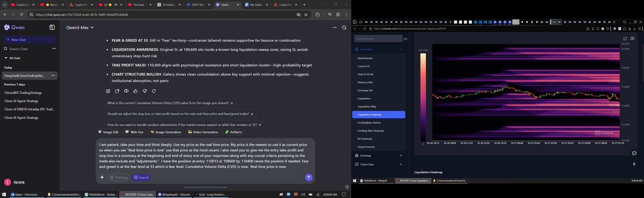This screenshot has height=198, width=644.
Task: Click the Artifacts chip
Action: pyautogui.click(x=234, y=132)
